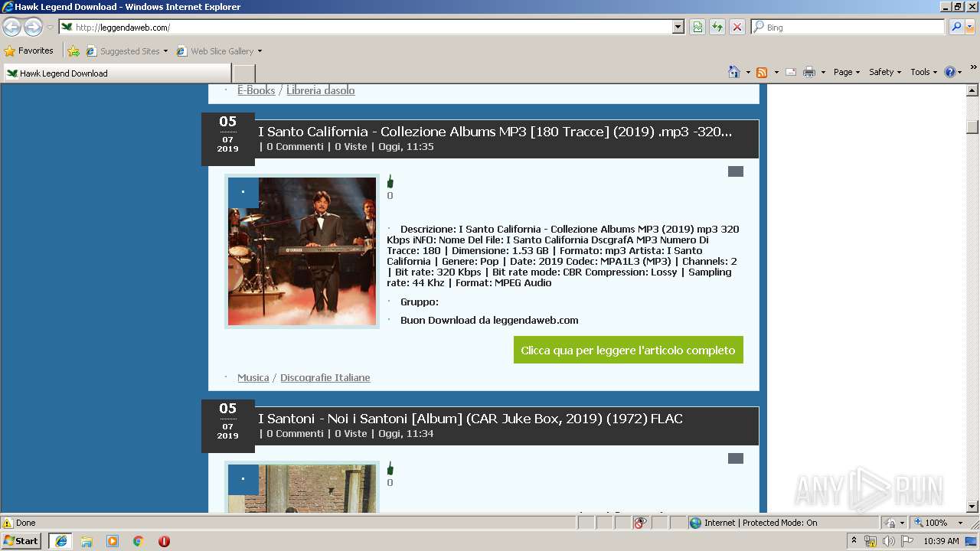Image resolution: width=980 pixels, height=551 pixels.
Task: Show hidden system tray icons
Action: (854, 541)
